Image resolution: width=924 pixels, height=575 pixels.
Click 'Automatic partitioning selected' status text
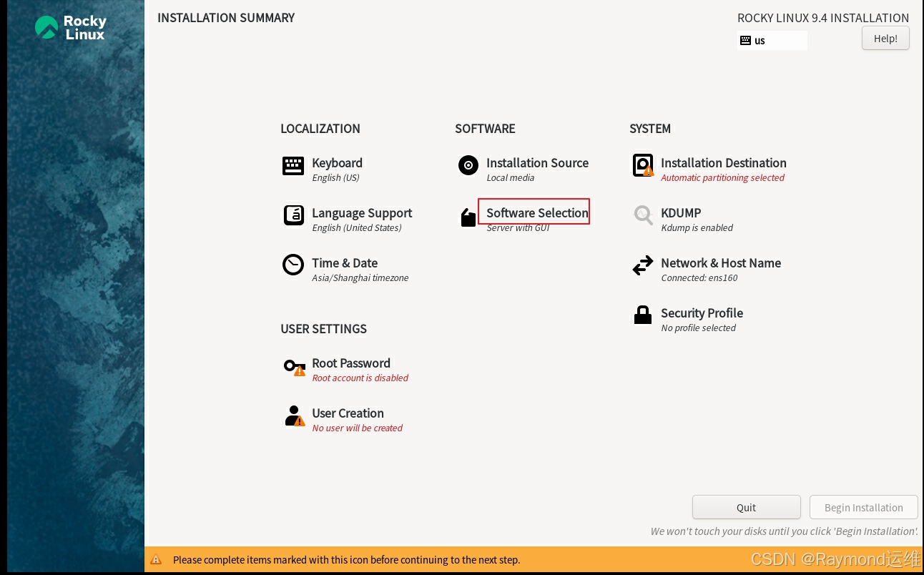coord(722,178)
